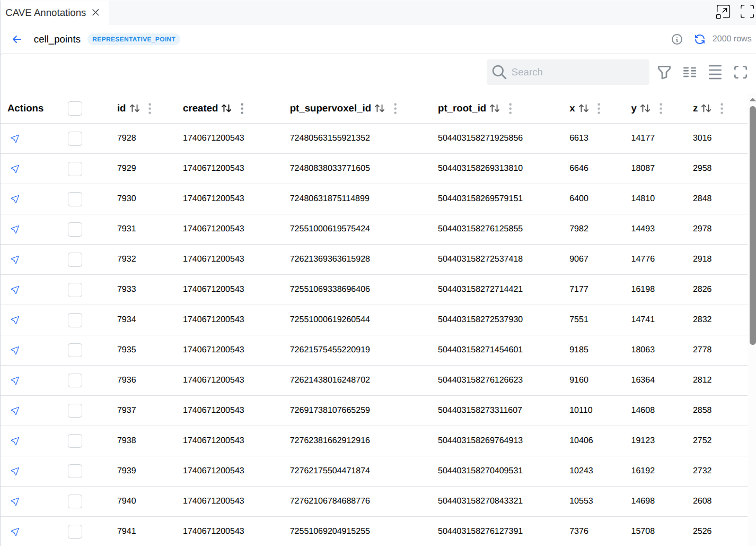Image resolution: width=756 pixels, height=546 pixels.
Task: Expand table to fullscreen icon
Action: [741, 72]
